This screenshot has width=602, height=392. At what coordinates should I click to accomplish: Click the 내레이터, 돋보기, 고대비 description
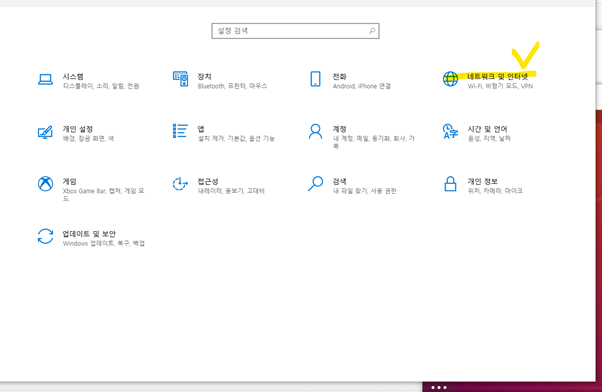pyautogui.click(x=231, y=191)
